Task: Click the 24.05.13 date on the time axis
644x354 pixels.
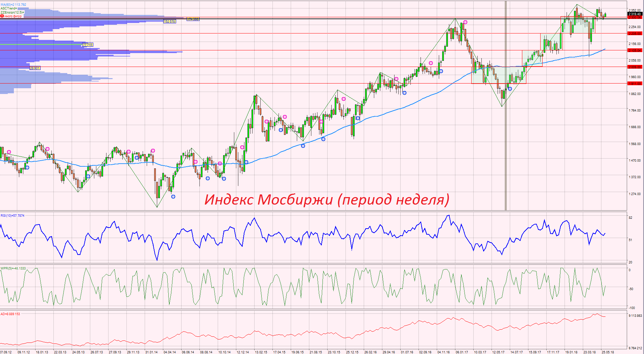Action: pos(78,352)
